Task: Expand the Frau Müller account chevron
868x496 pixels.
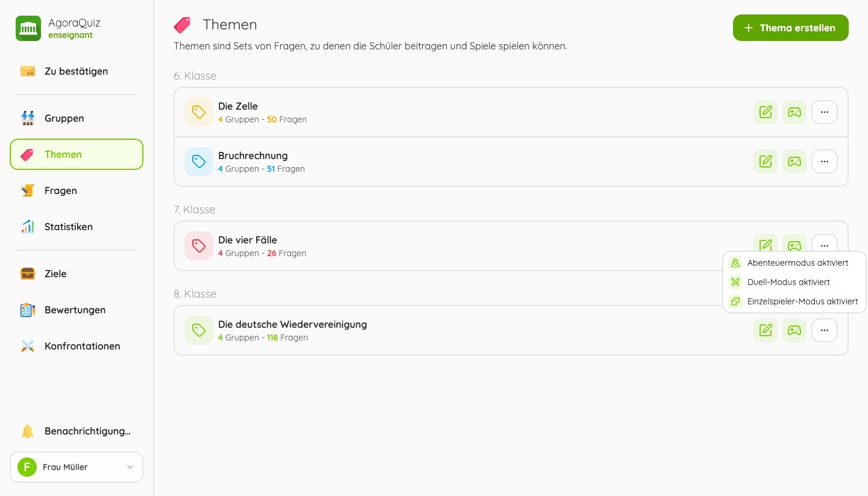Action: click(x=130, y=467)
